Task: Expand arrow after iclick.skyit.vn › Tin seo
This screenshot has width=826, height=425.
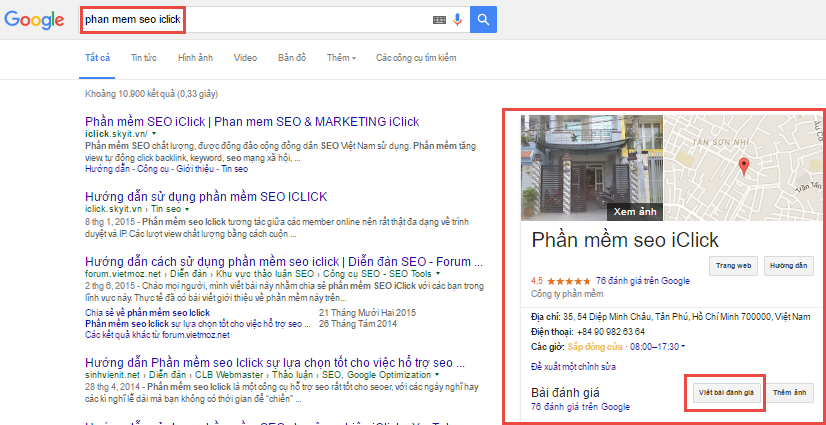Action: point(187,210)
